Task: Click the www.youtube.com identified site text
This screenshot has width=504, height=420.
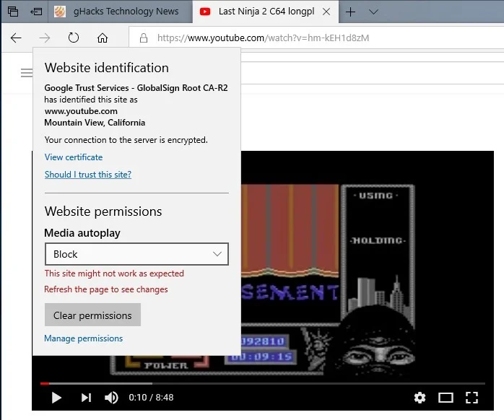Action: 81,111
